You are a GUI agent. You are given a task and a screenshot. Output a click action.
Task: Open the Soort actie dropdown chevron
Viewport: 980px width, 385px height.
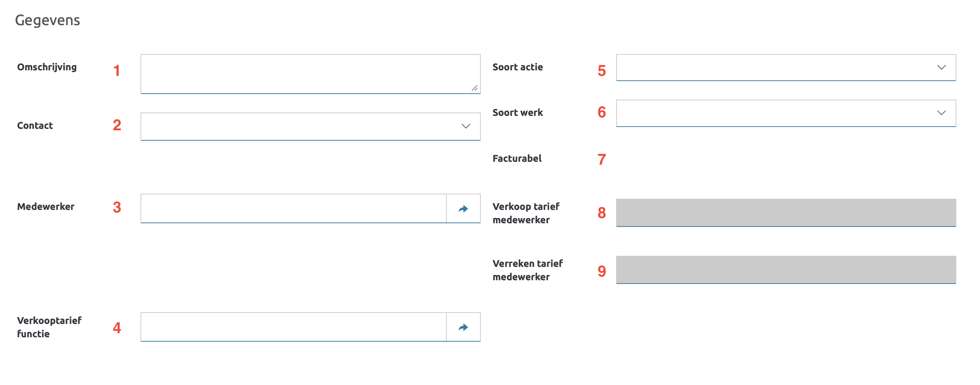click(941, 67)
